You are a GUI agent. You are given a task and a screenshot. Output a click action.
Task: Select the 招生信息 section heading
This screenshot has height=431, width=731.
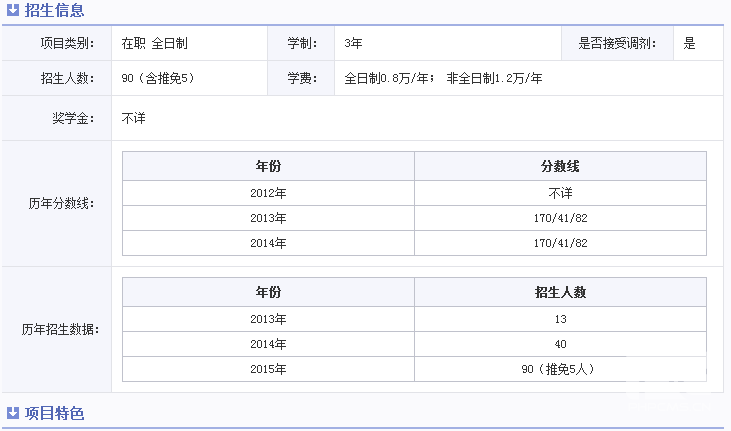[x=55, y=10]
